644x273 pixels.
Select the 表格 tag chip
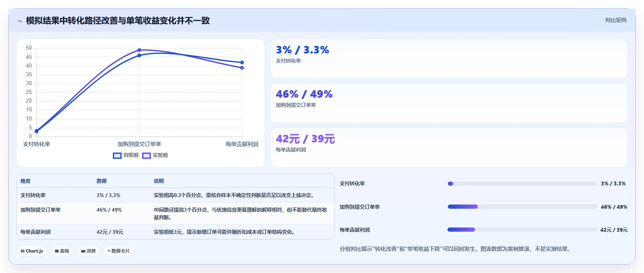tap(62, 251)
